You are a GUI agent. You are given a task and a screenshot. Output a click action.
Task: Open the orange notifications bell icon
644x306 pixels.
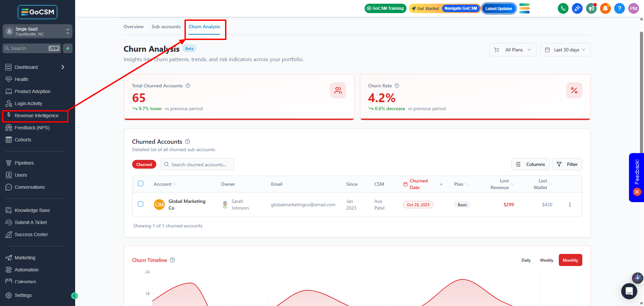pos(605,8)
